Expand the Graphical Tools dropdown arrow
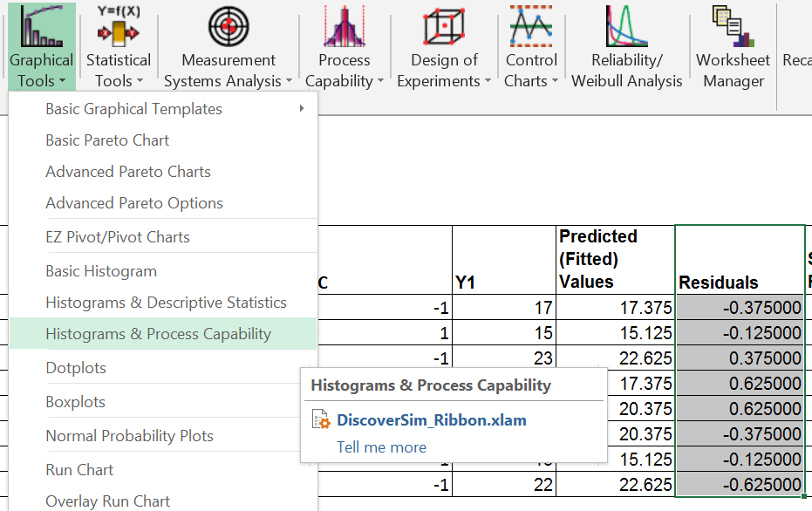The image size is (812, 511). coord(64,80)
